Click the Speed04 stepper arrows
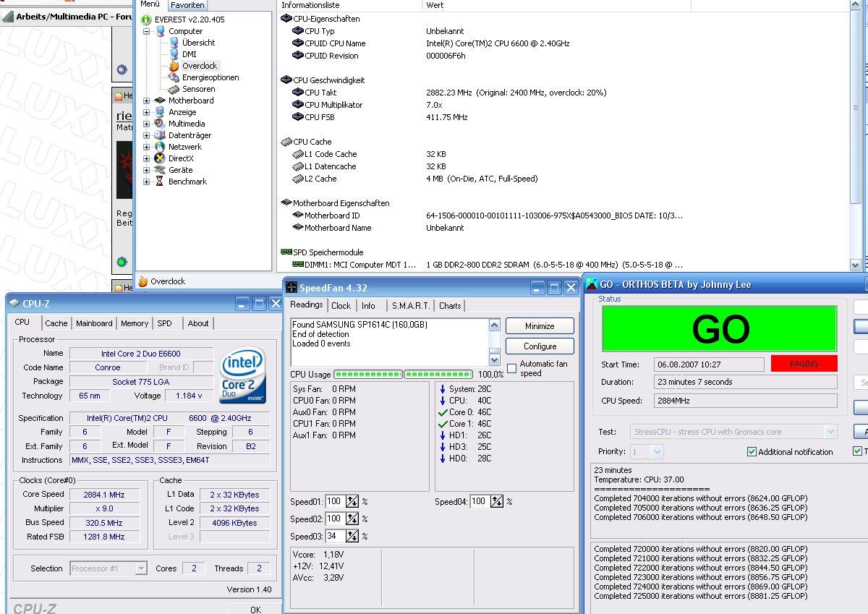The width and height of the screenshot is (868, 614). click(x=497, y=501)
